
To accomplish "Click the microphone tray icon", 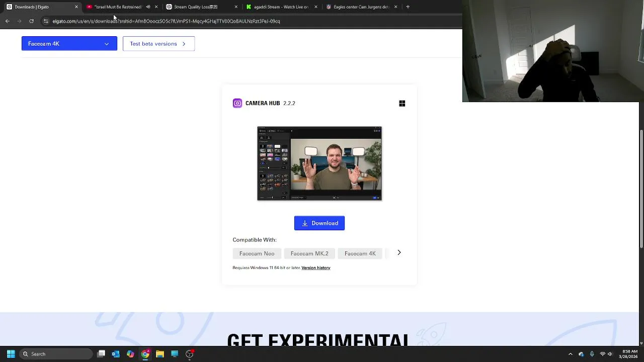I will click(592, 354).
